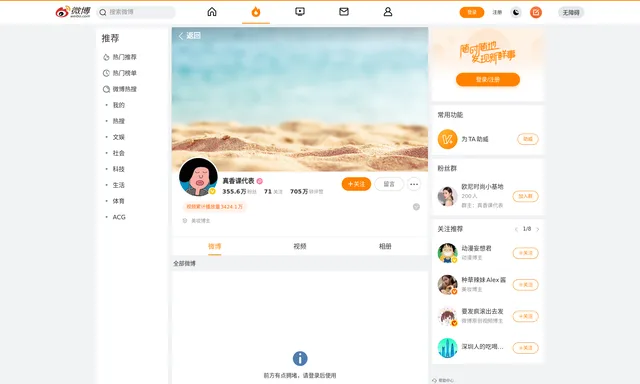Click the 登录/注册 button in side card
Image resolution: width=640 pixels, height=384 pixels.
click(x=488, y=80)
